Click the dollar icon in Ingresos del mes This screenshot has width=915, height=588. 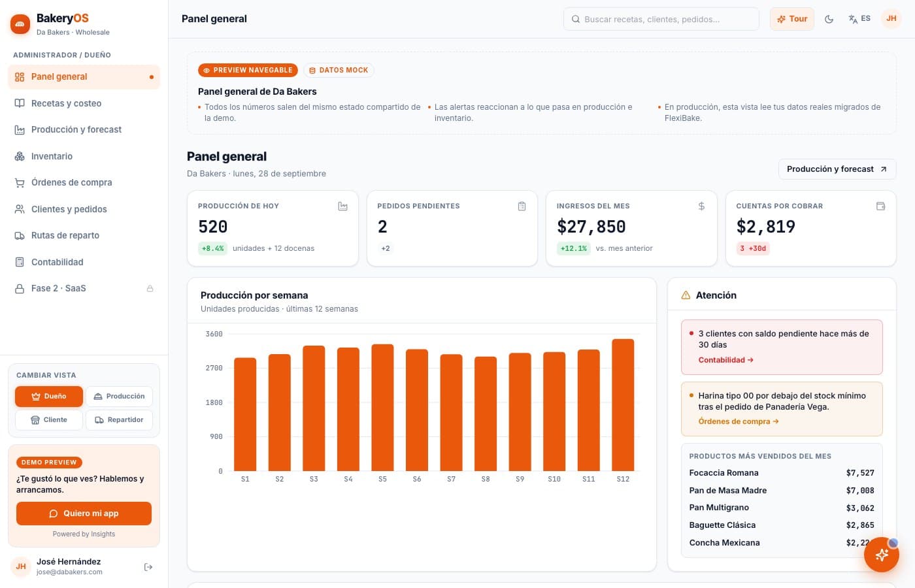pyautogui.click(x=701, y=206)
